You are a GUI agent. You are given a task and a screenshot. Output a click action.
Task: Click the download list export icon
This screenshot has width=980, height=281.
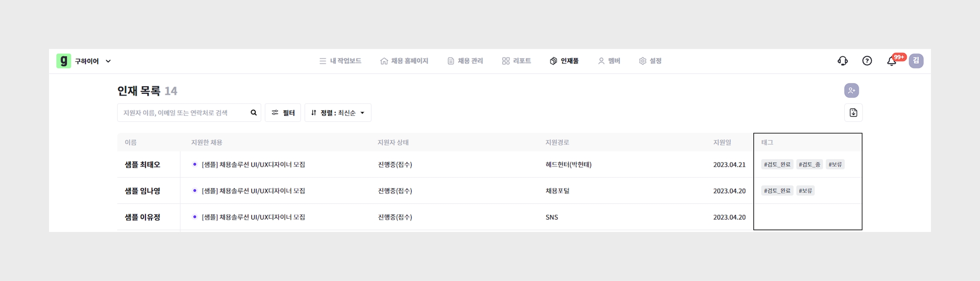[x=853, y=113]
